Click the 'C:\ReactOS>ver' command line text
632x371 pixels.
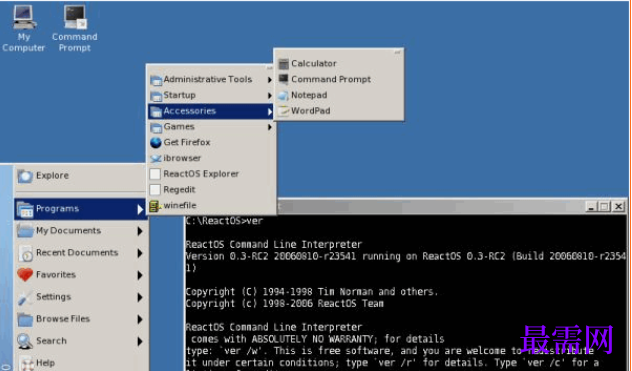point(224,221)
